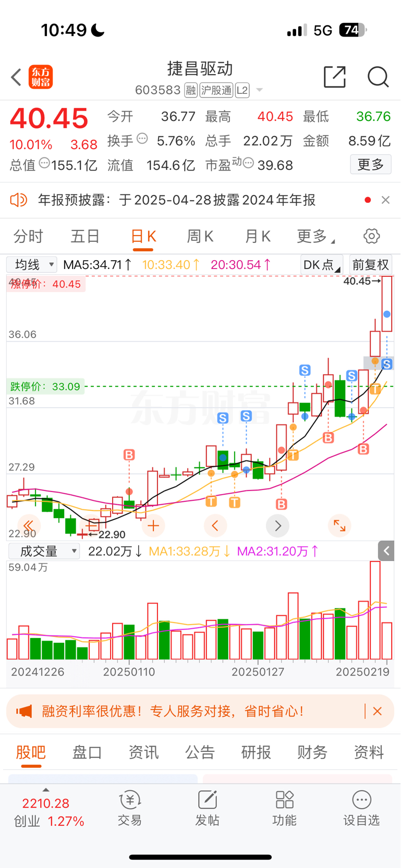The image size is (401, 868).
Task: Switch to 公告 tab
Action: point(200,752)
